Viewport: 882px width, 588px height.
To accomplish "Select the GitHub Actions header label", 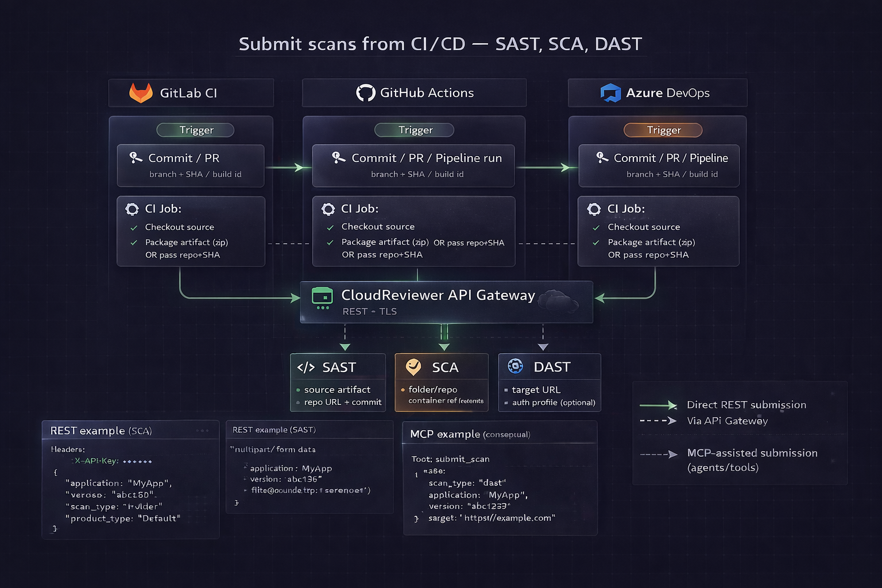I will [x=427, y=92].
